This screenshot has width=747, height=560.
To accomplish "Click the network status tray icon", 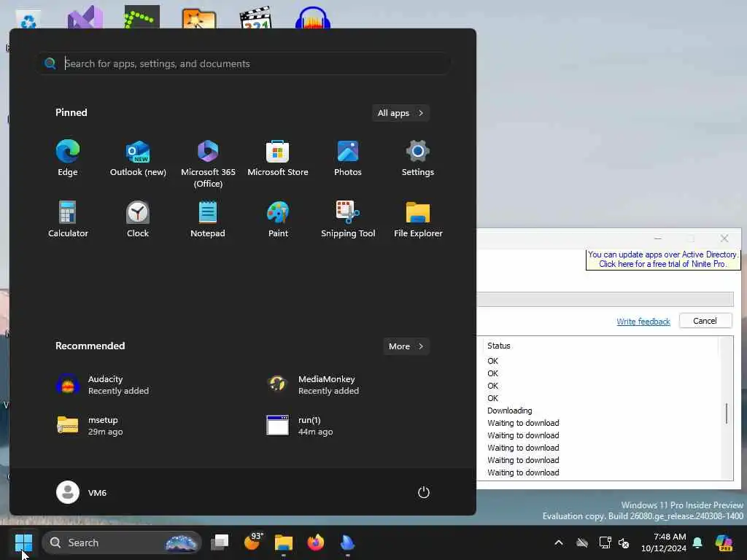I will [x=605, y=542].
